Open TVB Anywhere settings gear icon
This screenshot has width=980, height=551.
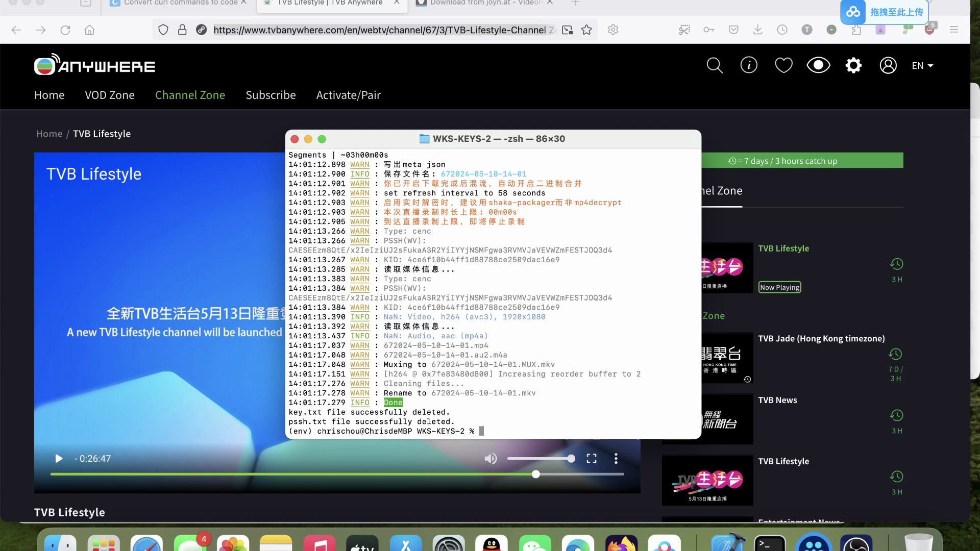[853, 65]
